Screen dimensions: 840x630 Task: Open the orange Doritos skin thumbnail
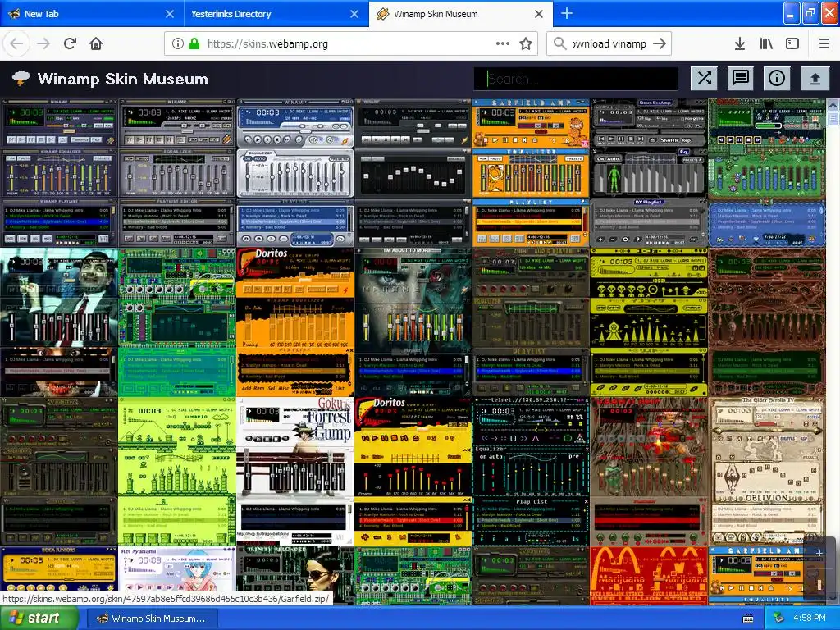(x=295, y=322)
